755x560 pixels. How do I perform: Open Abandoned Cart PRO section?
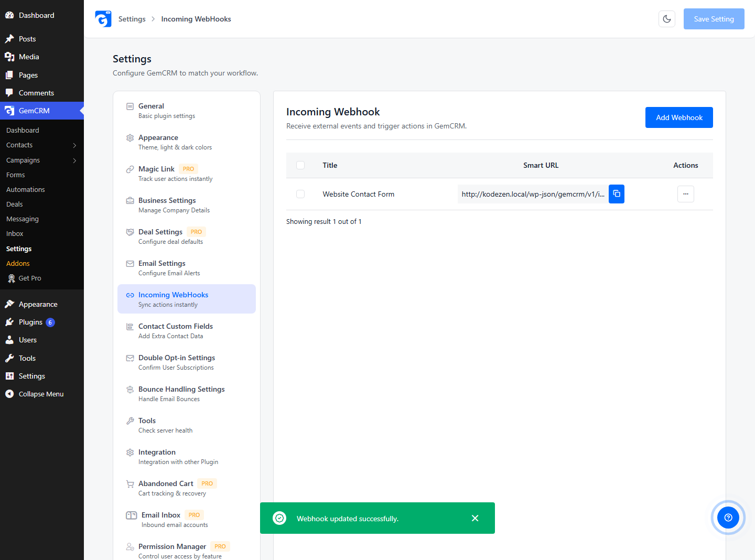[x=187, y=488]
